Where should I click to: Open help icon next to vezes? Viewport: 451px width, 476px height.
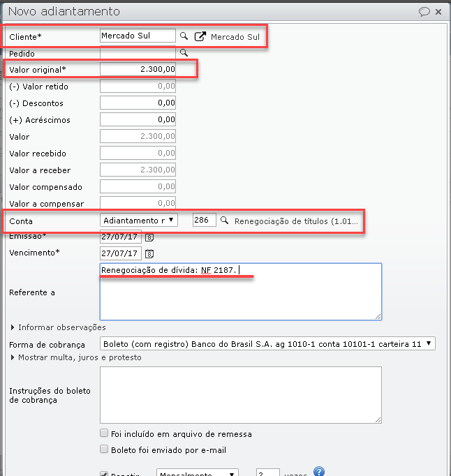(x=319, y=471)
